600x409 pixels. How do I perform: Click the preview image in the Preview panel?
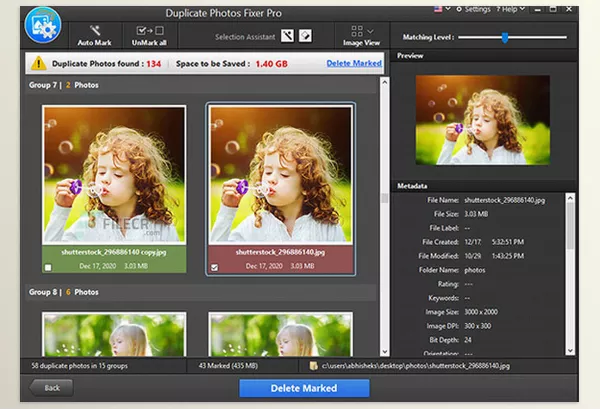click(x=483, y=120)
